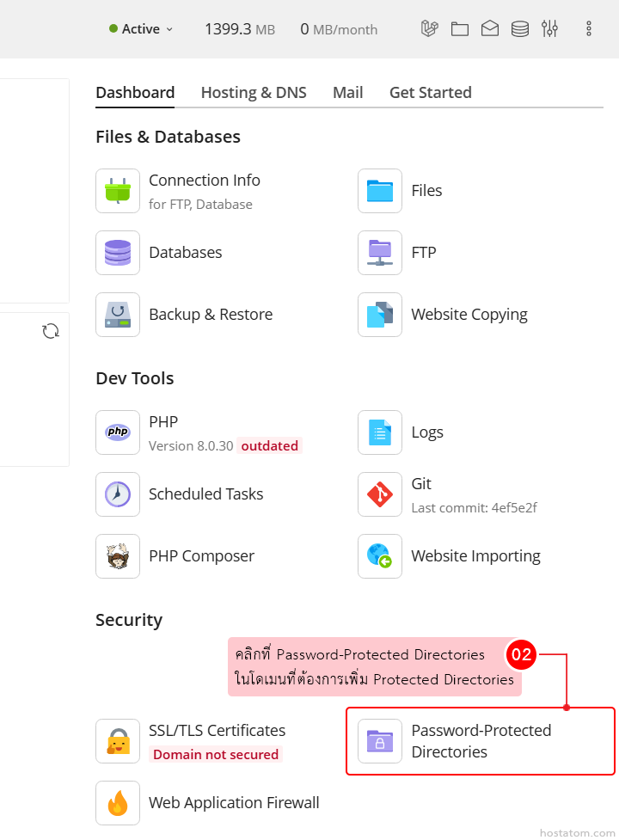Open the Laravel icon in top toolbar
The image size is (619, 840).
point(430,28)
